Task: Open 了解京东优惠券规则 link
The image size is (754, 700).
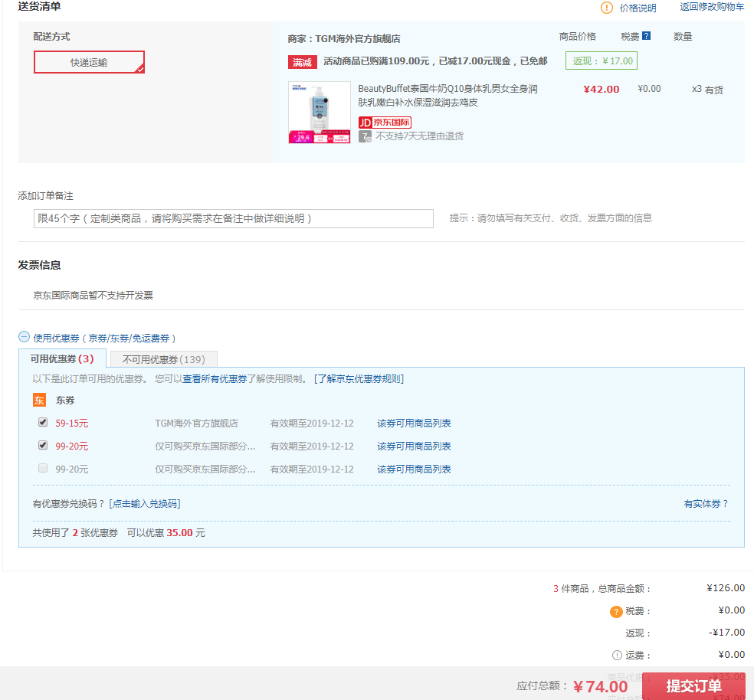Action: click(x=359, y=379)
